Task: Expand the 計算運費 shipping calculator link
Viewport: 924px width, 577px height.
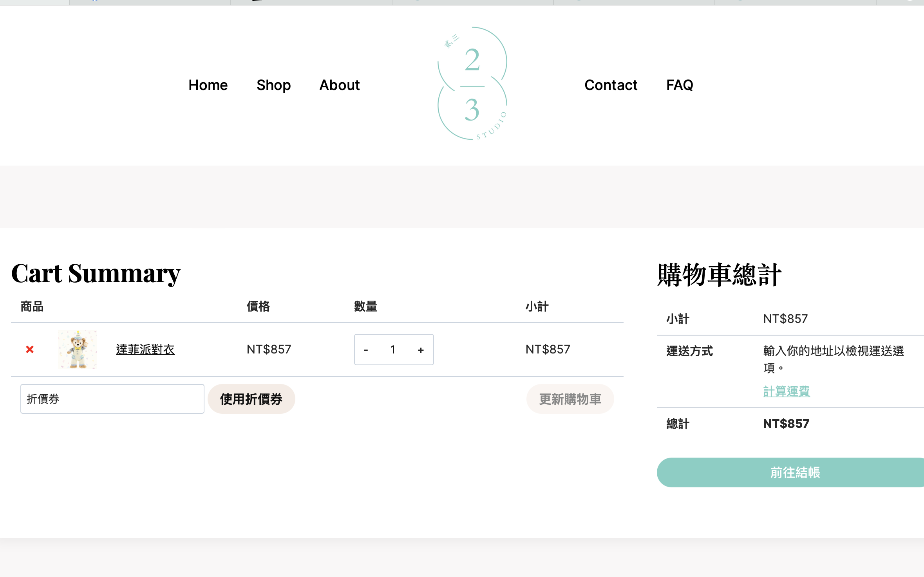Action: coord(786,391)
